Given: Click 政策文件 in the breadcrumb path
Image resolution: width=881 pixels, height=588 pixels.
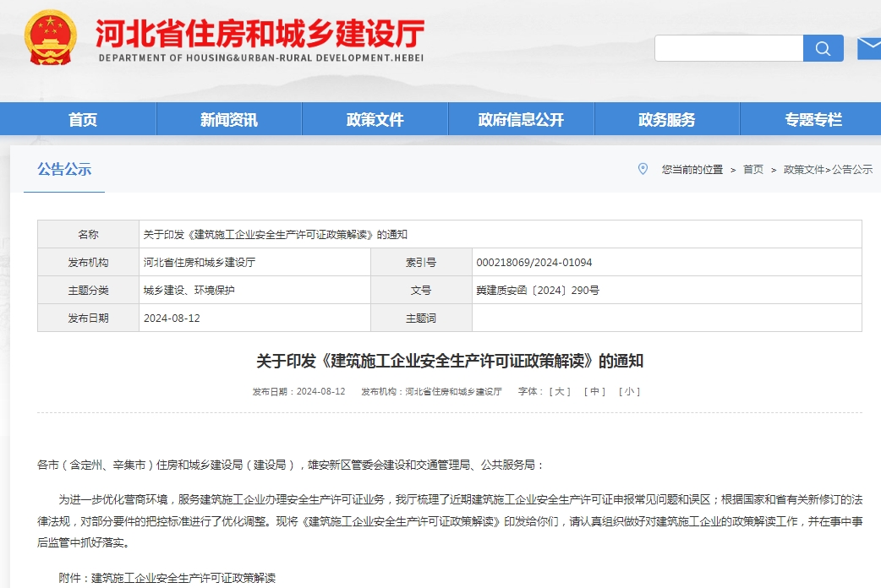Looking at the screenshot, I should pos(803,170).
